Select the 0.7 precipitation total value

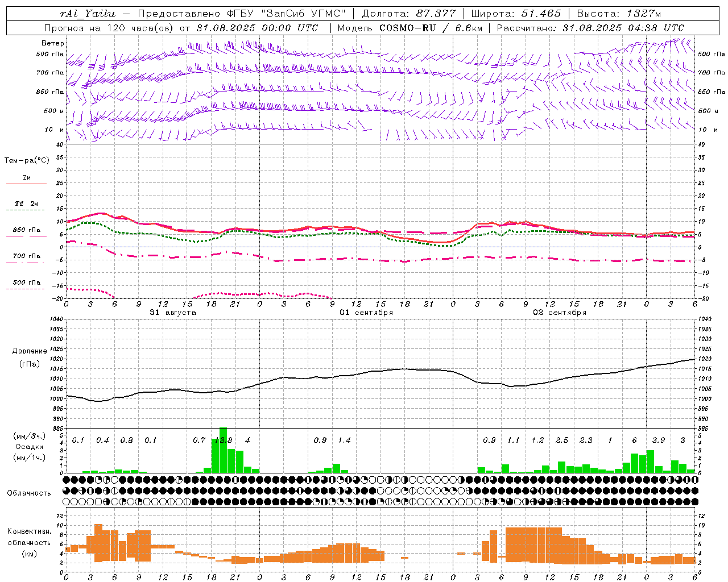(x=199, y=440)
